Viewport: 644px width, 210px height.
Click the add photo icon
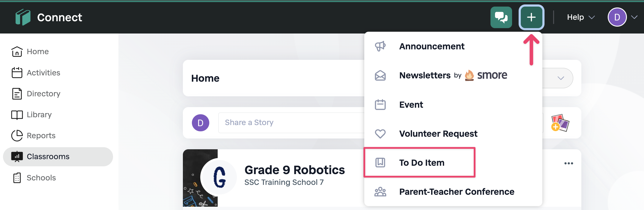[560, 123]
